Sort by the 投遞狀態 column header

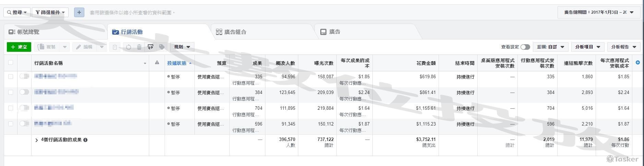177,63
